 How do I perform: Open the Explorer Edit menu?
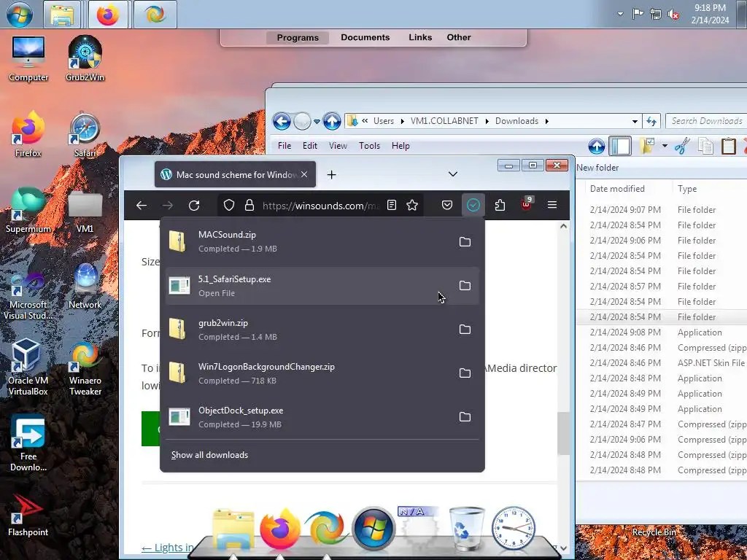pyautogui.click(x=309, y=146)
